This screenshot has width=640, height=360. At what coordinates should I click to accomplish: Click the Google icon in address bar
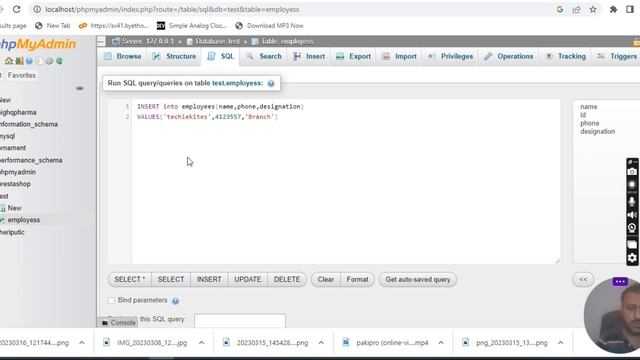560,9
